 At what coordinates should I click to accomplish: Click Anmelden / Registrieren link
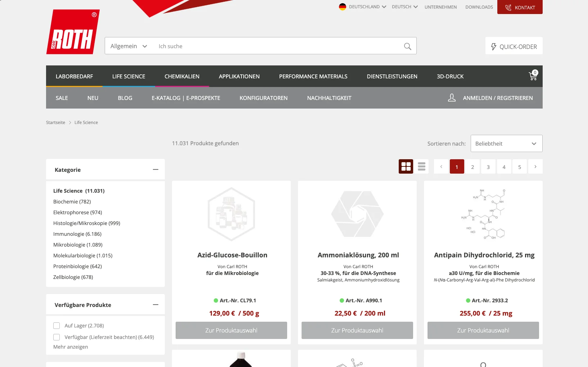[498, 98]
